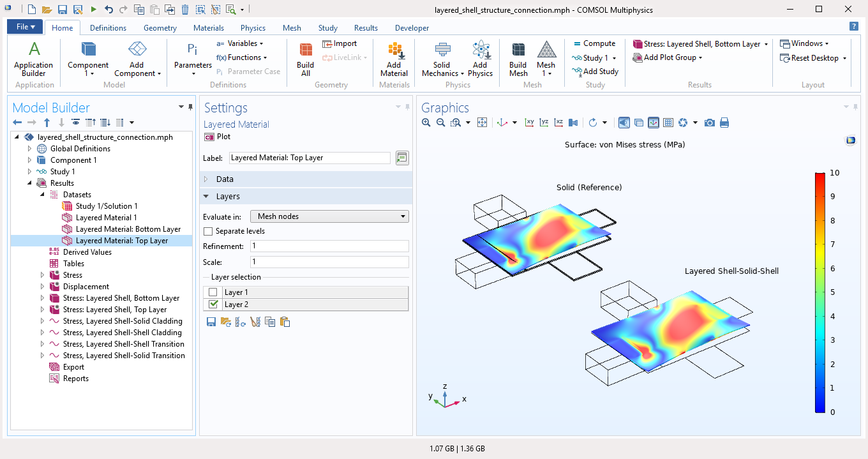868x459 pixels.
Task: Click the Print icon in Graphics toolbar
Action: point(724,123)
